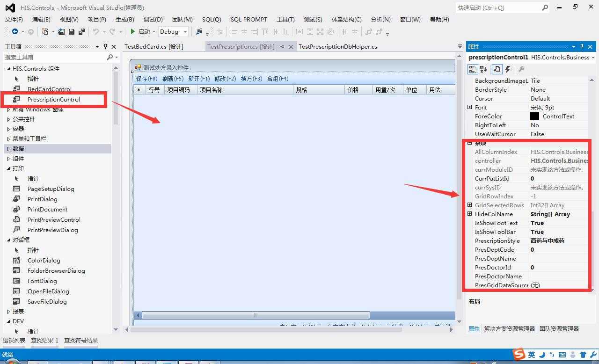Click the 保存(F8) button in the designer
This screenshot has height=364, width=599.
point(146,79)
